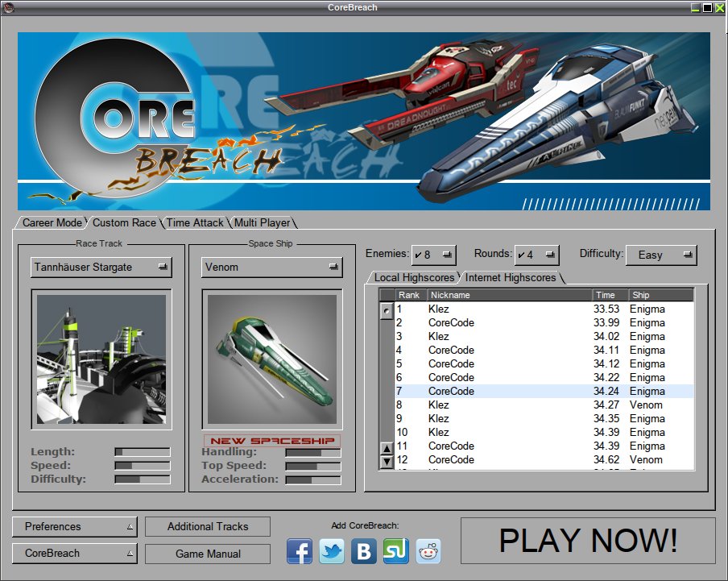Open the Rounds count dropdown

pyautogui.click(x=536, y=255)
